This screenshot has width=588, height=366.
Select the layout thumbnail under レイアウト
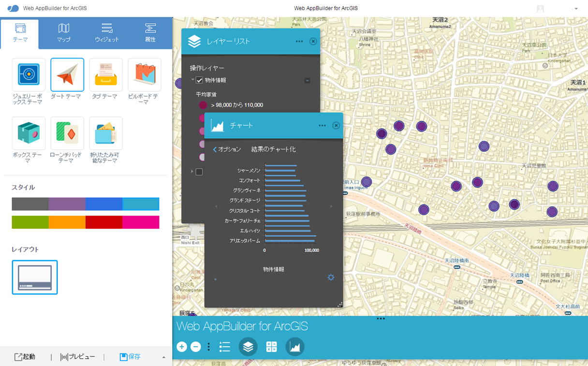[35, 278]
